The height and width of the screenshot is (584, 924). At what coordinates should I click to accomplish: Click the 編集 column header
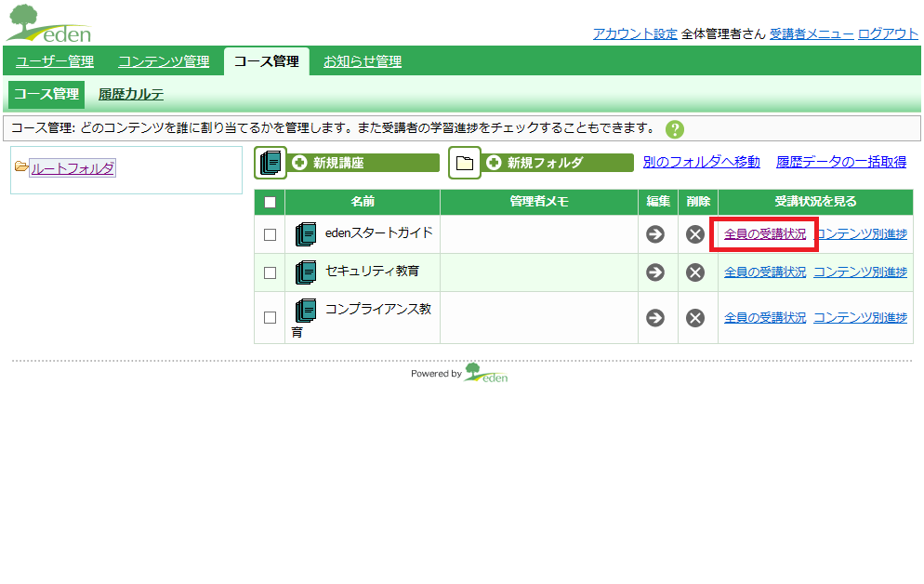658,202
